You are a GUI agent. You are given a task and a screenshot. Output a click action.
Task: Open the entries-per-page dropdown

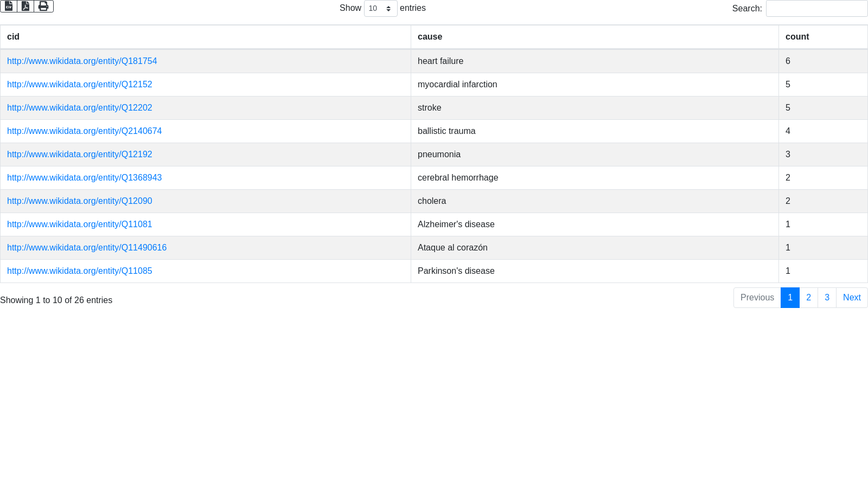point(380,9)
